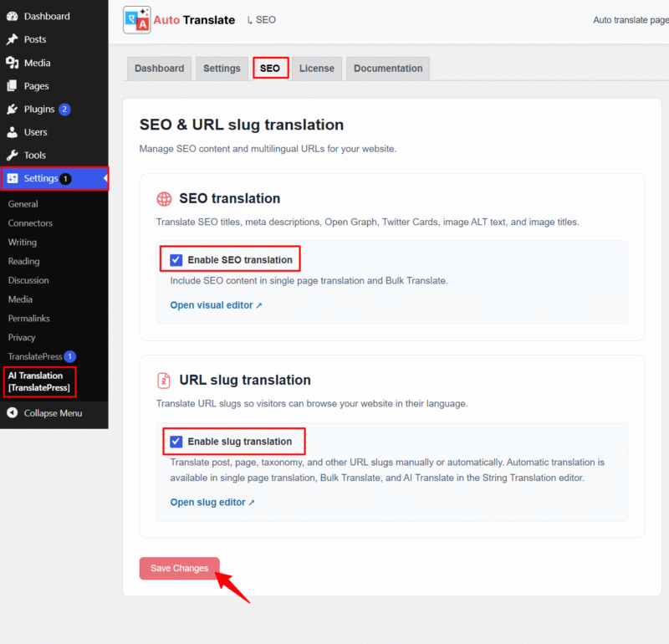Click the Auto Translate plugin logo
Viewport: 669px width, 644px height.
136,19
